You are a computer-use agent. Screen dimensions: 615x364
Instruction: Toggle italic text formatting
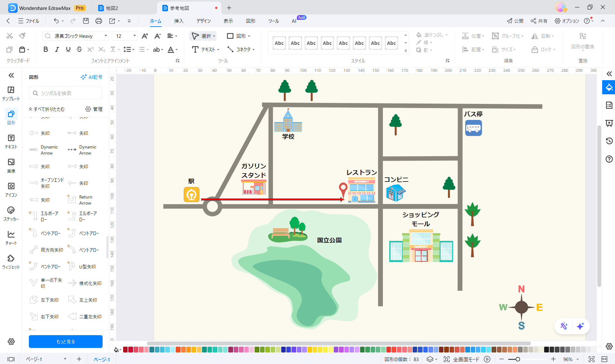(x=57, y=49)
